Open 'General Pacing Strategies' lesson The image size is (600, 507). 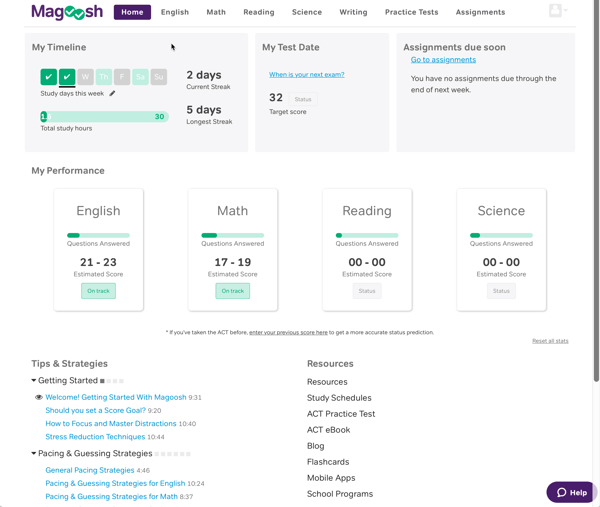[90, 470]
